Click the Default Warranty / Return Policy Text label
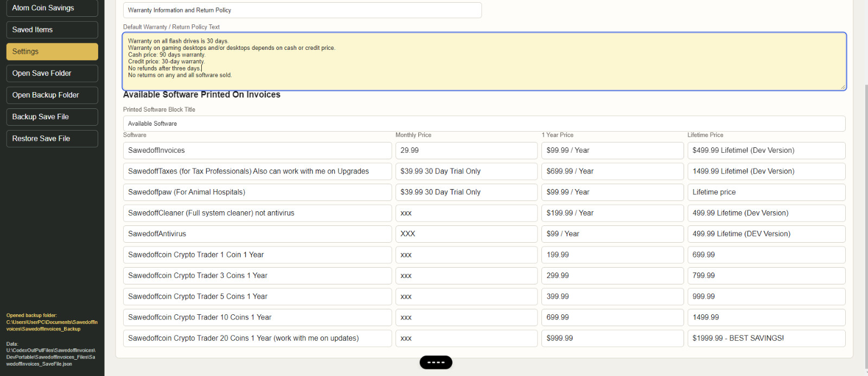 point(171,27)
